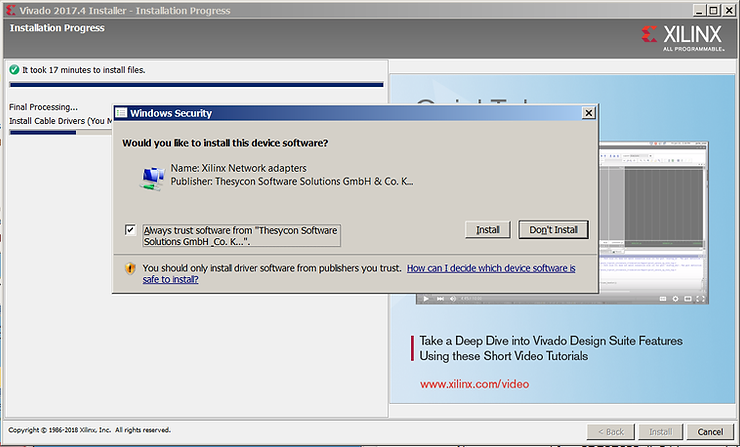Click 'Install Cable Drivers' status text

coord(60,121)
